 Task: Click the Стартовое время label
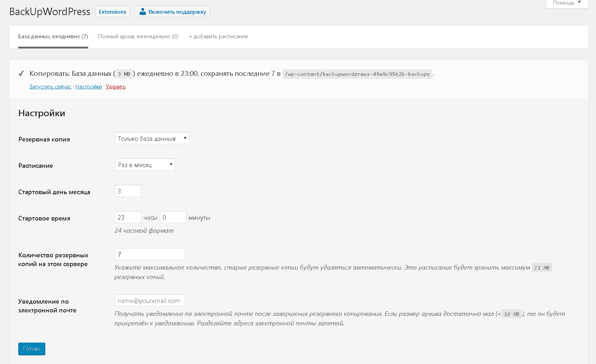tap(44, 218)
